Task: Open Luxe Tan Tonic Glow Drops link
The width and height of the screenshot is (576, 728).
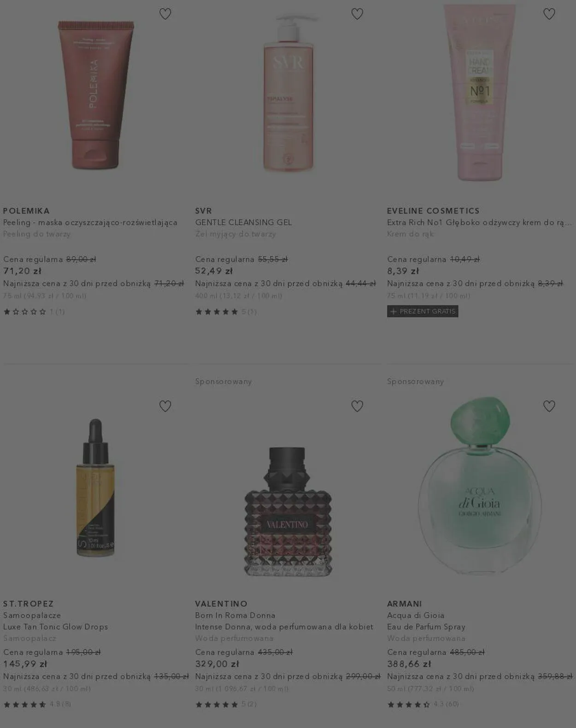Action: (55, 627)
